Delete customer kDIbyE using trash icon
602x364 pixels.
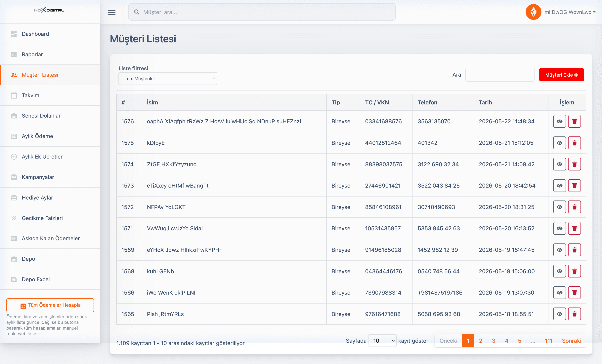point(574,143)
